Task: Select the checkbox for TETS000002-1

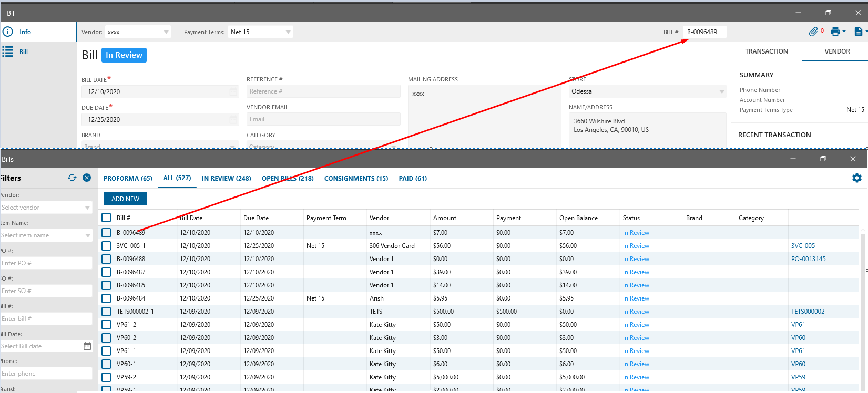Action: pyautogui.click(x=106, y=312)
